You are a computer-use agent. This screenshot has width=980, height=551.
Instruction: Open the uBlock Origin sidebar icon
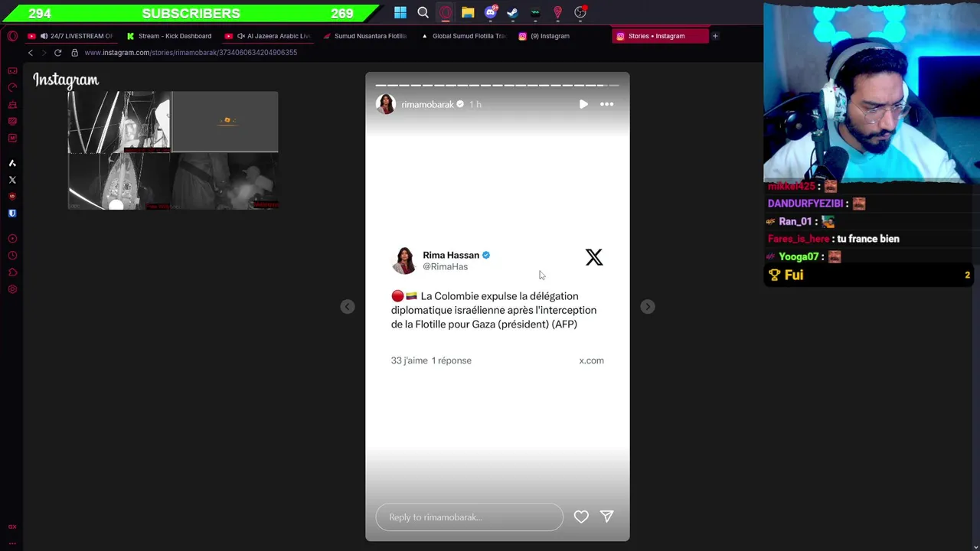point(12,197)
